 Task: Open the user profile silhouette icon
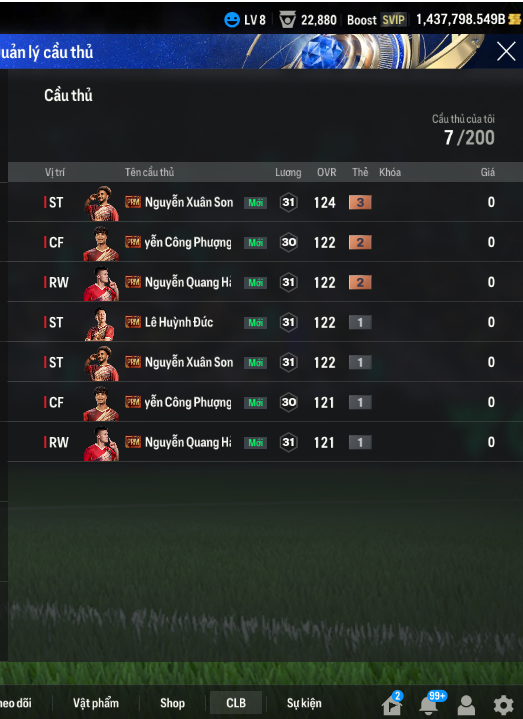(x=466, y=705)
